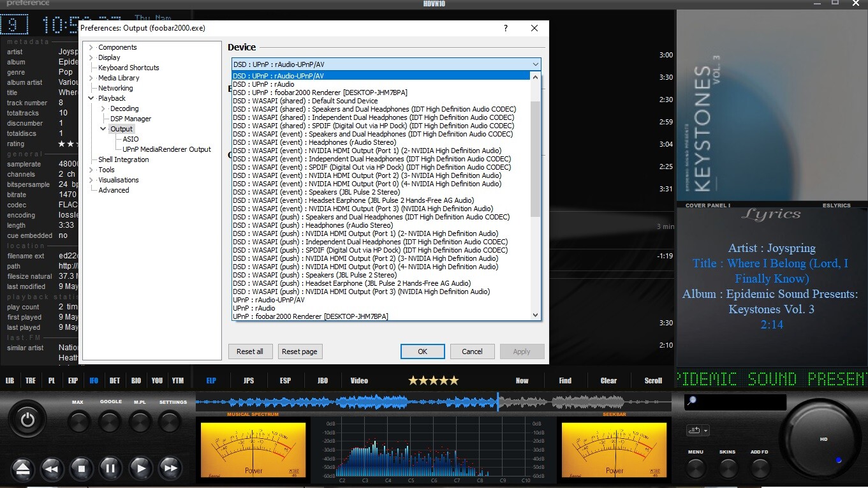The width and height of the screenshot is (868, 488).
Task: Switch to the YTM tab
Action: (x=178, y=381)
